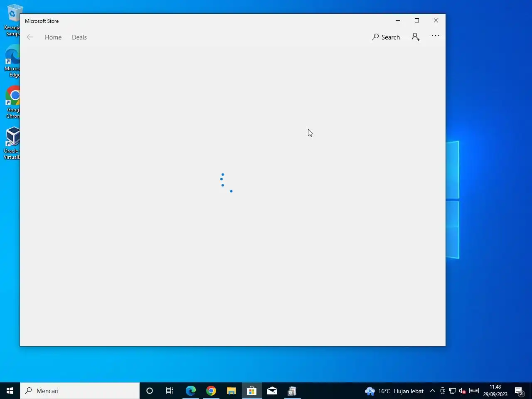Maximize the Microsoft Store window

click(417, 20)
